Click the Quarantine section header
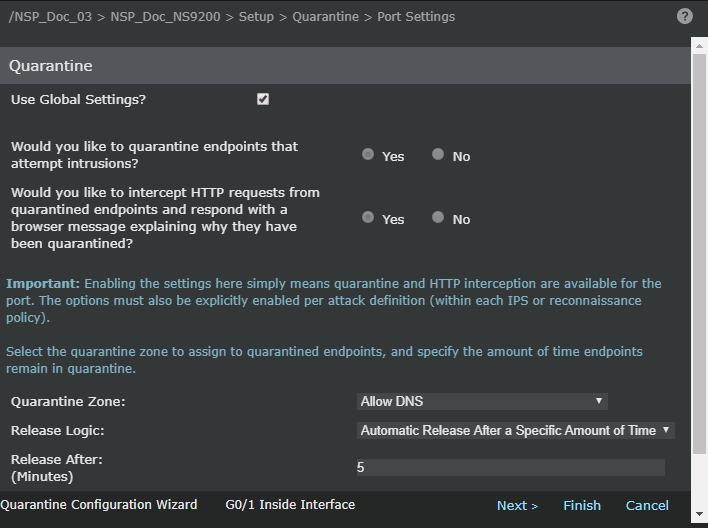 pyautogui.click(x=345, y=65)
